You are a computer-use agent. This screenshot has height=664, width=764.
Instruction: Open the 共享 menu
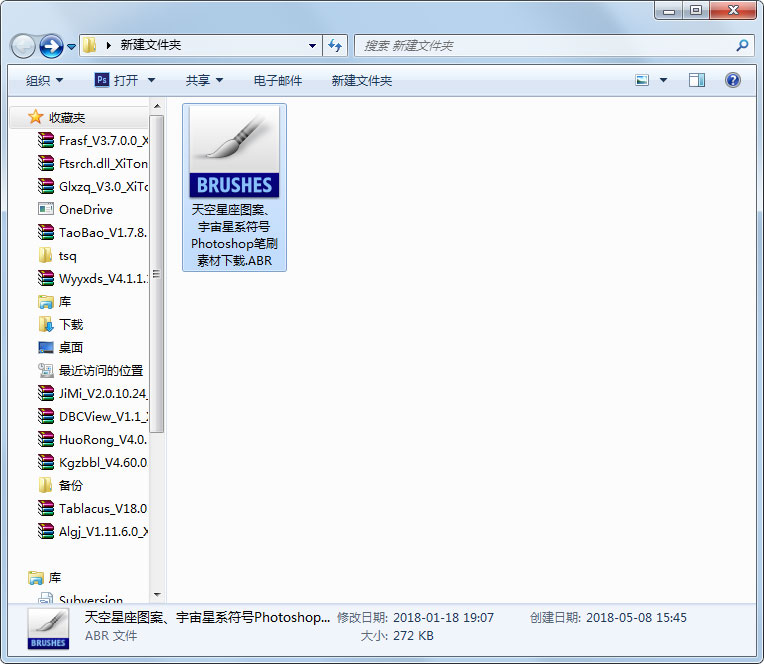(x=204, y=80)
